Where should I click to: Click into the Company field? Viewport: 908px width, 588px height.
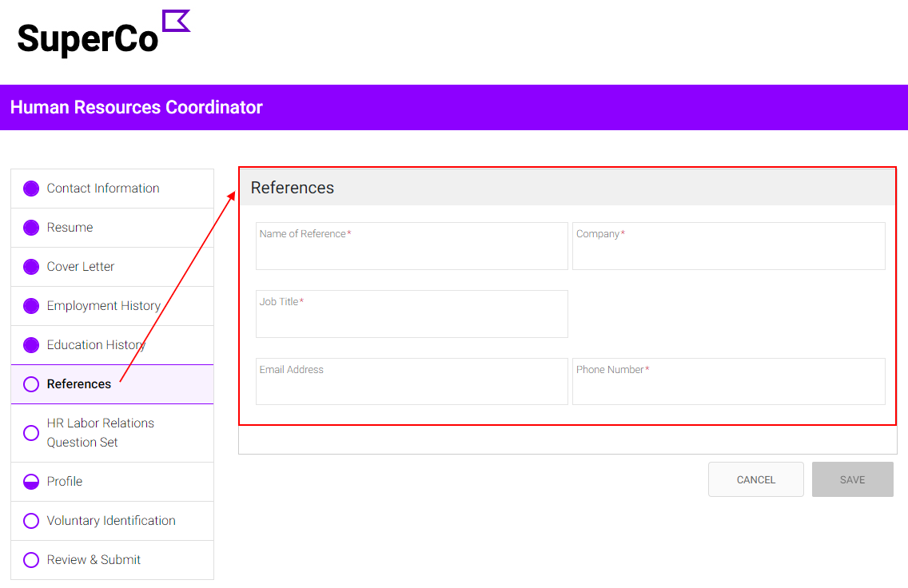pos(728,246)
